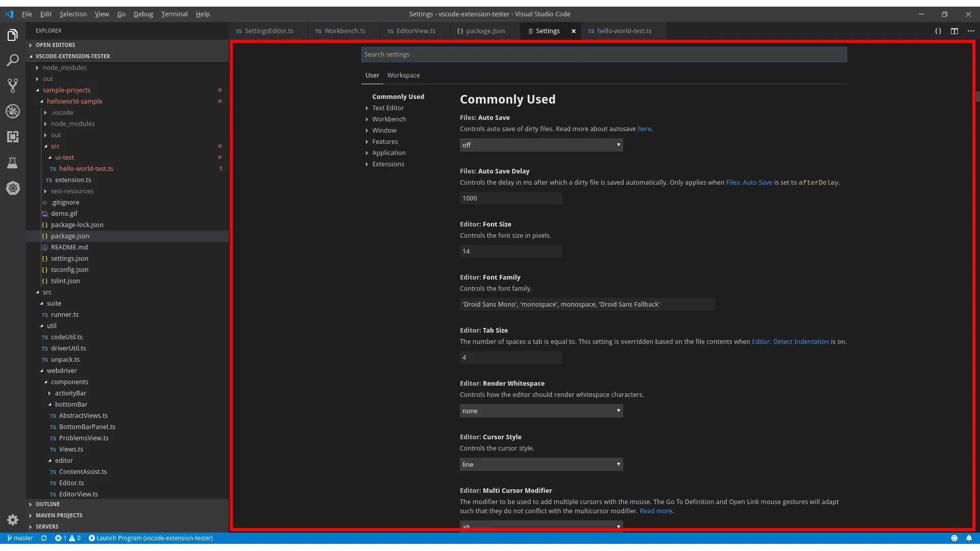Switch to the EditorView.ts tab

[415, 31]
